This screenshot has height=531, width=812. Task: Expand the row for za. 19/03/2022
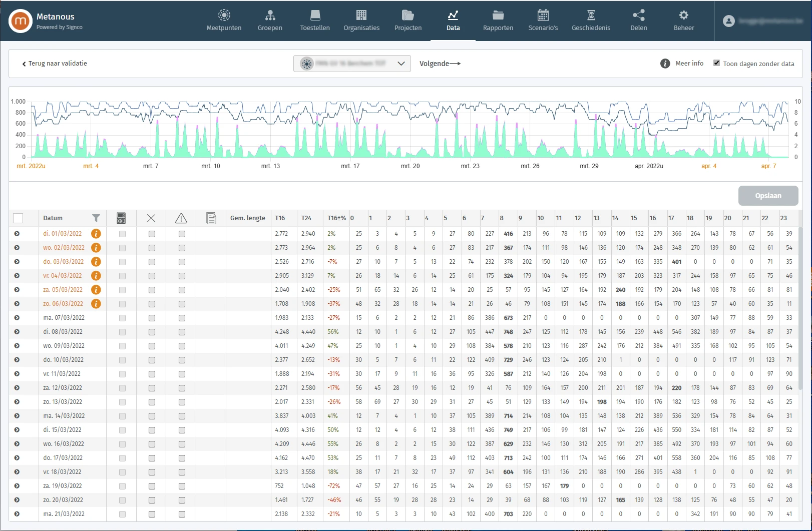pyautogui.click(x=17, y=486)
